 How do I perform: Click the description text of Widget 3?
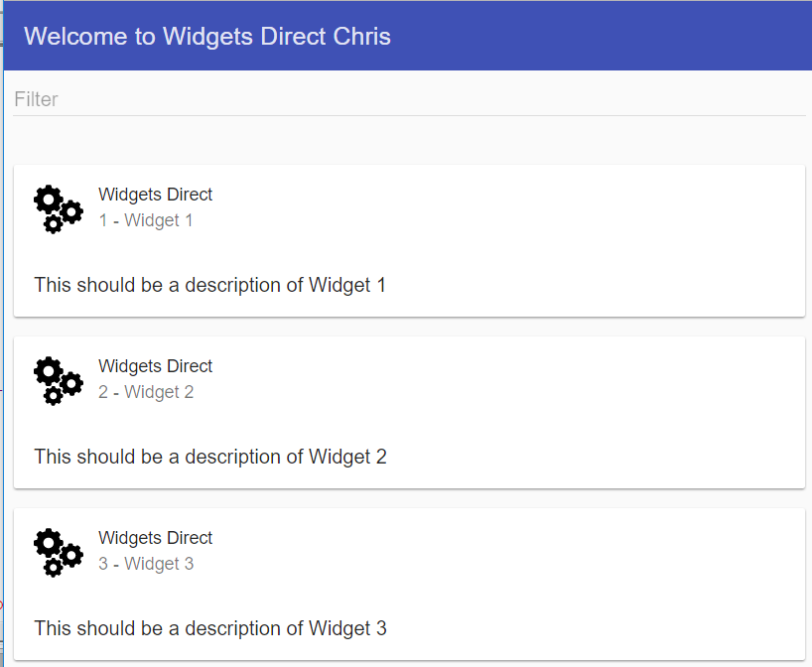point(210,628)
